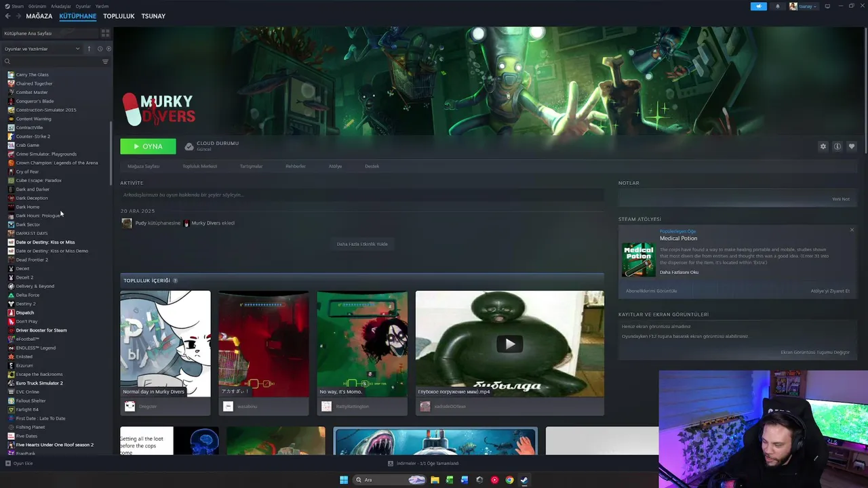This screenshot has height=488, width=868.
Task: Play the Глубокое погружение mp4 video
Action: (x=509, y=344)
